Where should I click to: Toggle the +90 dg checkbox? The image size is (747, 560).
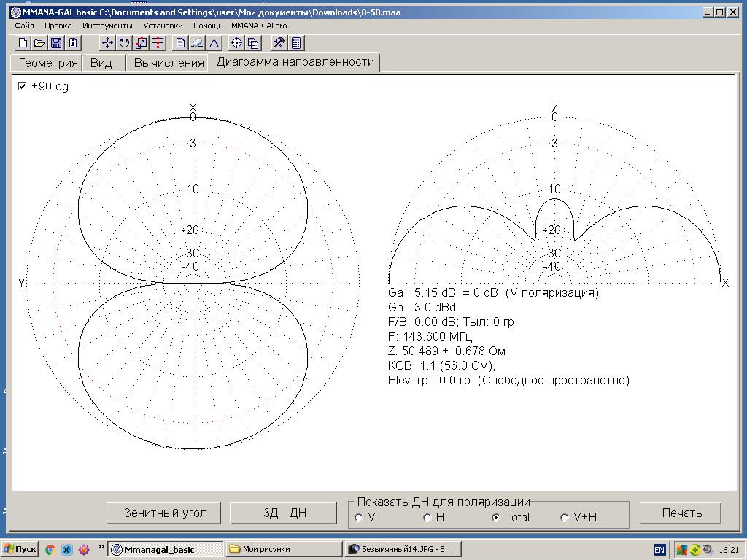tap(22, 86)
